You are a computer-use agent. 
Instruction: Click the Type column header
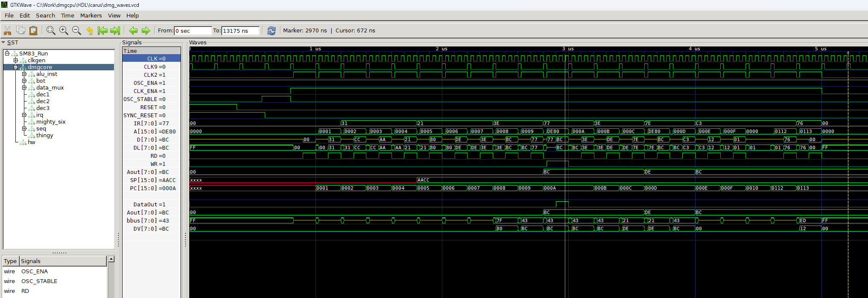[x=10, y=261]
